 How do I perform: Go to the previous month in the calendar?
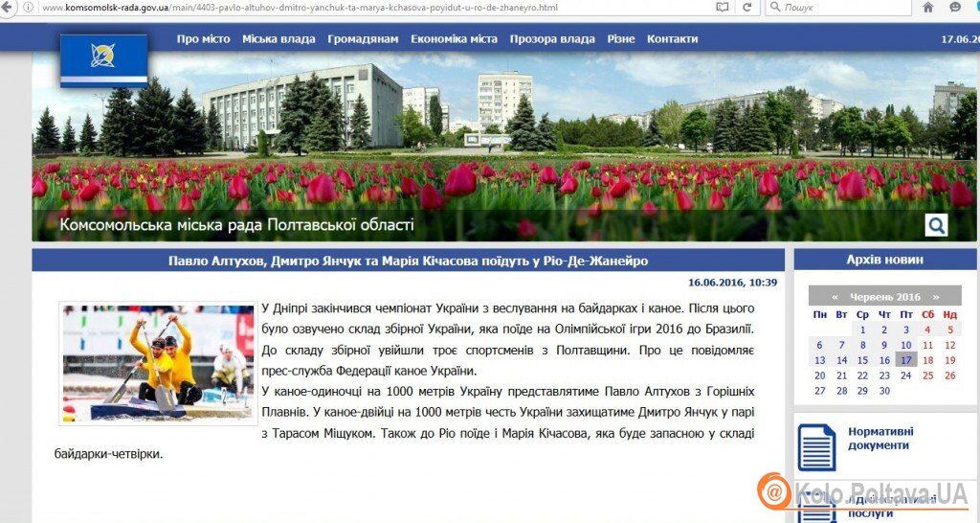[x=835, y=297]
